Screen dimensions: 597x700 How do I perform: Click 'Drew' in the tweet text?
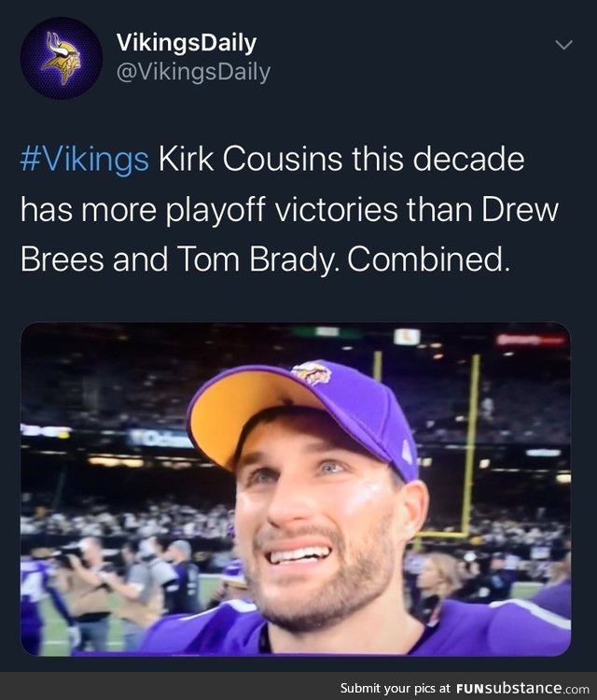coord(521,209)
